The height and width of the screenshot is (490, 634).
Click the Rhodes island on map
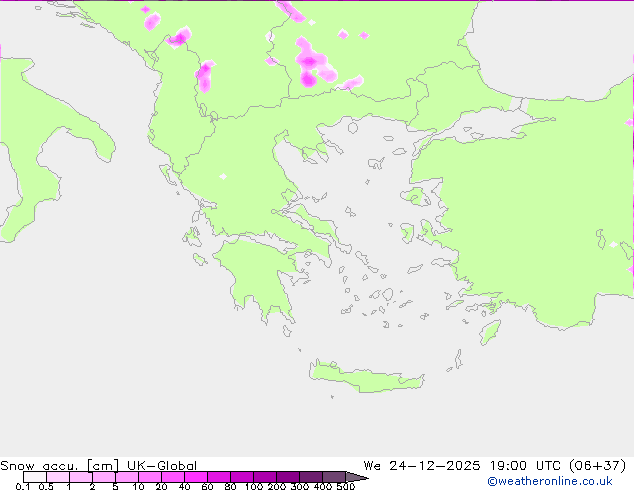pos(490,332)
